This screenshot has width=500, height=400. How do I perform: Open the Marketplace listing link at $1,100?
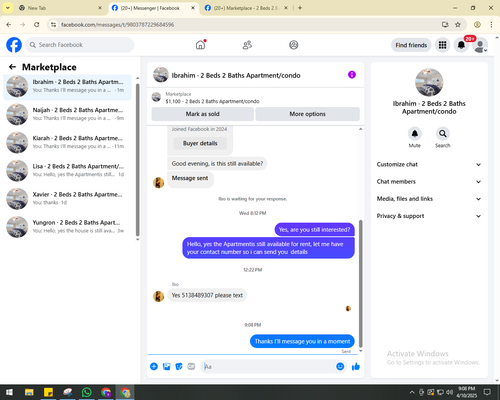pyautogui.click(x=212, y=101)
